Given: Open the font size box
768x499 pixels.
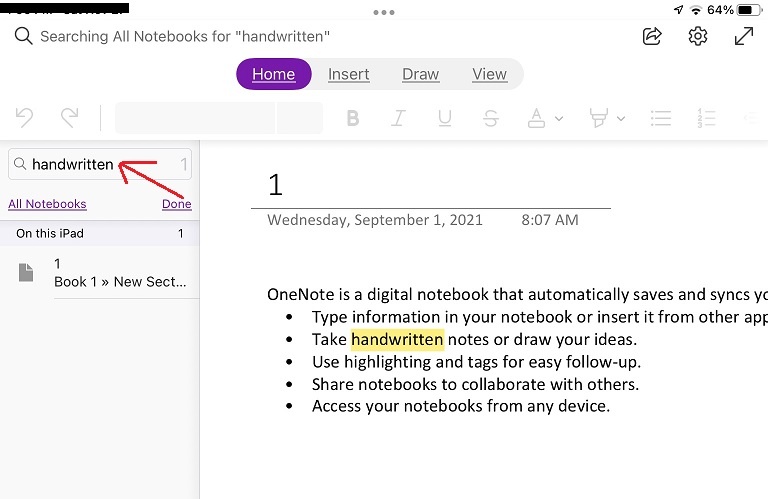Looking at the screenshot, I should click(300, 118).
